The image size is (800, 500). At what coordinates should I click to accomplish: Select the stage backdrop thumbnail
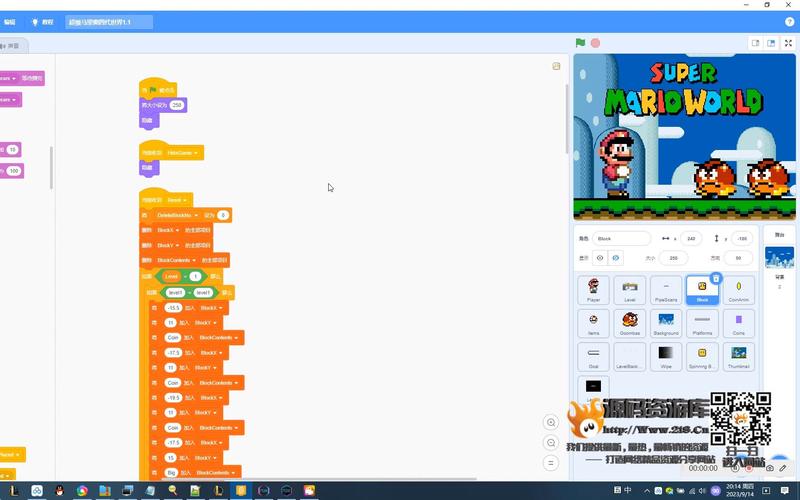pos(779,257)
